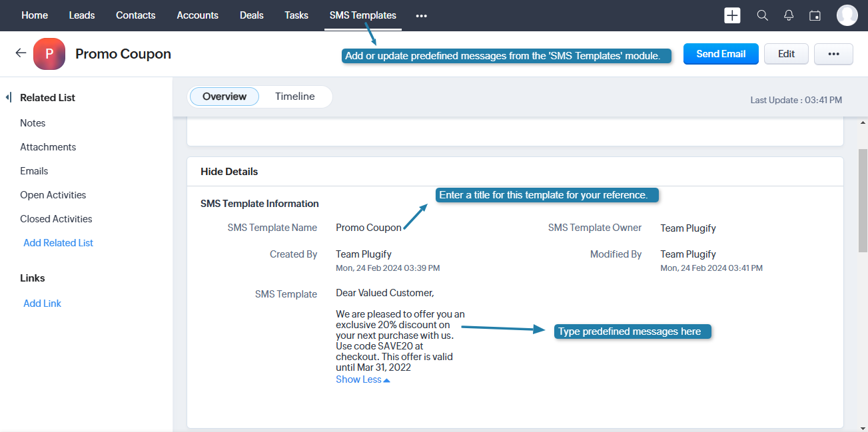The image size is (868, 432).
Task: Collapse message with Show Less
Action: click(x=362, y=379)
